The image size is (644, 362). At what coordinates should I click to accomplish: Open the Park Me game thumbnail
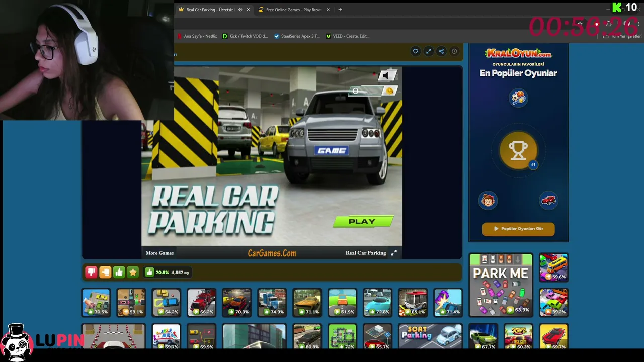point(501,285)
